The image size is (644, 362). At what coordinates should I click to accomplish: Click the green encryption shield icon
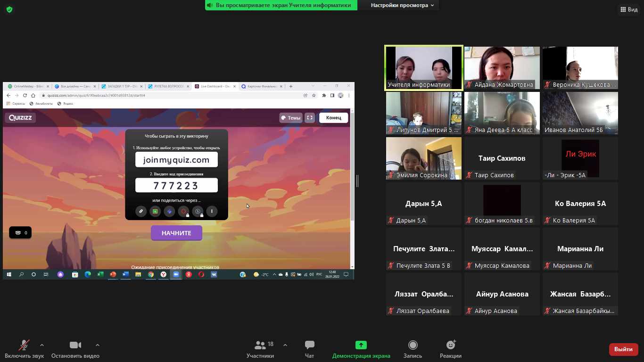tap(9, 9)
